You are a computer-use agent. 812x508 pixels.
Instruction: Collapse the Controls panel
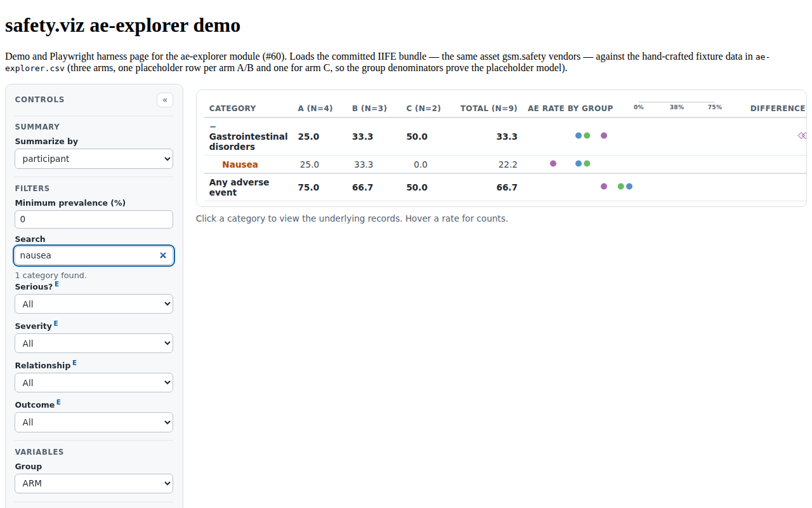[165, 100]
